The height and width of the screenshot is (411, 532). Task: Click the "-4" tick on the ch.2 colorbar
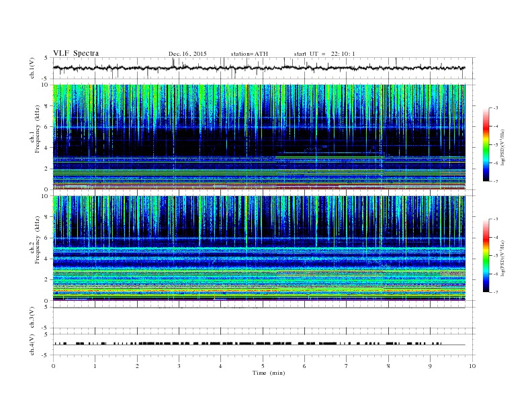495,237
